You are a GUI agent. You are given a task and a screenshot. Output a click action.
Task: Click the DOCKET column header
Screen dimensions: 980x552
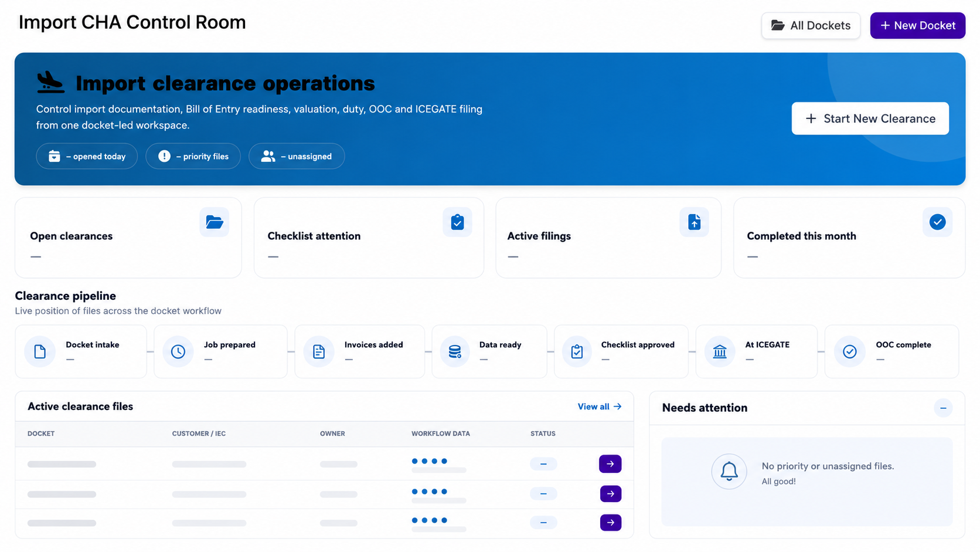pyautogui.click(x=41, y=434)
